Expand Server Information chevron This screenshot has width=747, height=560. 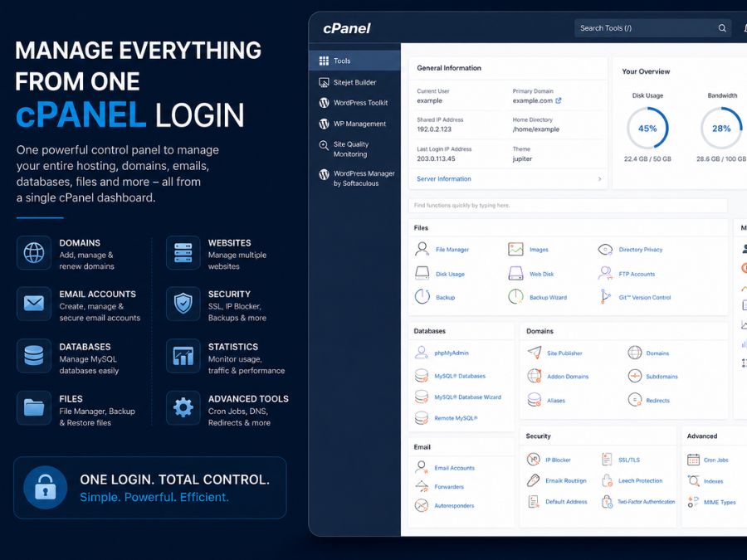pyautogui.click(x=599, y=178)
